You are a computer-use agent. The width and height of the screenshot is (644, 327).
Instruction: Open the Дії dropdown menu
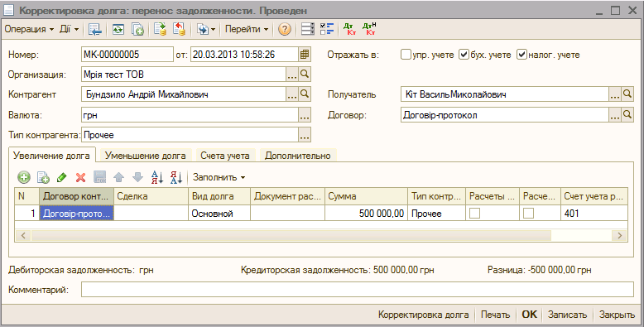click(69, 29)
